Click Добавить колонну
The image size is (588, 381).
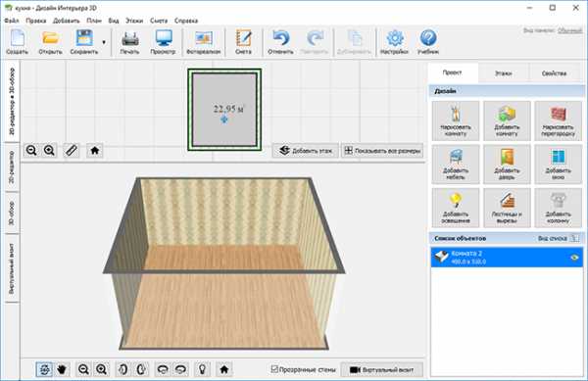(559, 208)
